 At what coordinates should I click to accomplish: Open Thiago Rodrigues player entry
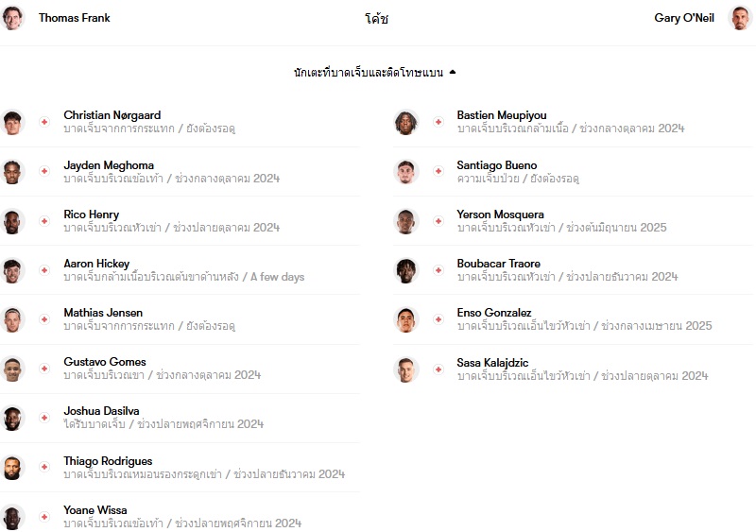point(180,468)
